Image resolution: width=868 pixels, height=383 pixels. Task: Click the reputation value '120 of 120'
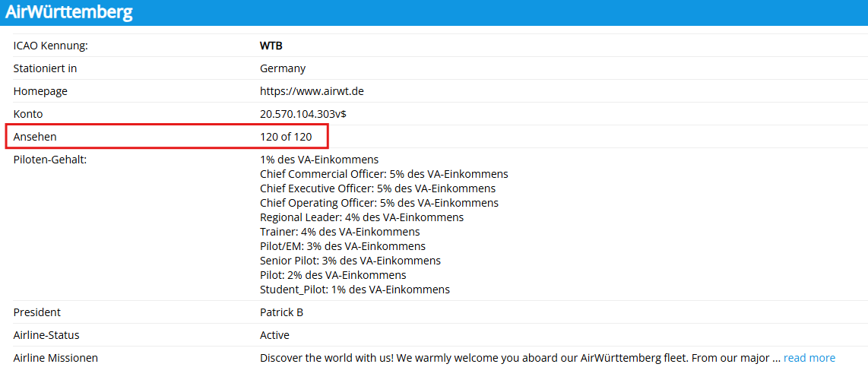[x=287, y=137]
